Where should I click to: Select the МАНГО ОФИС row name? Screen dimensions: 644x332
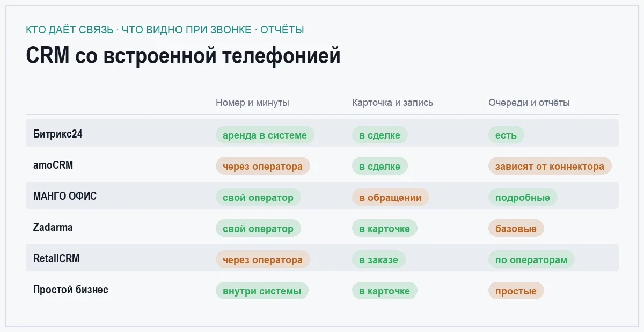[65, 196]
